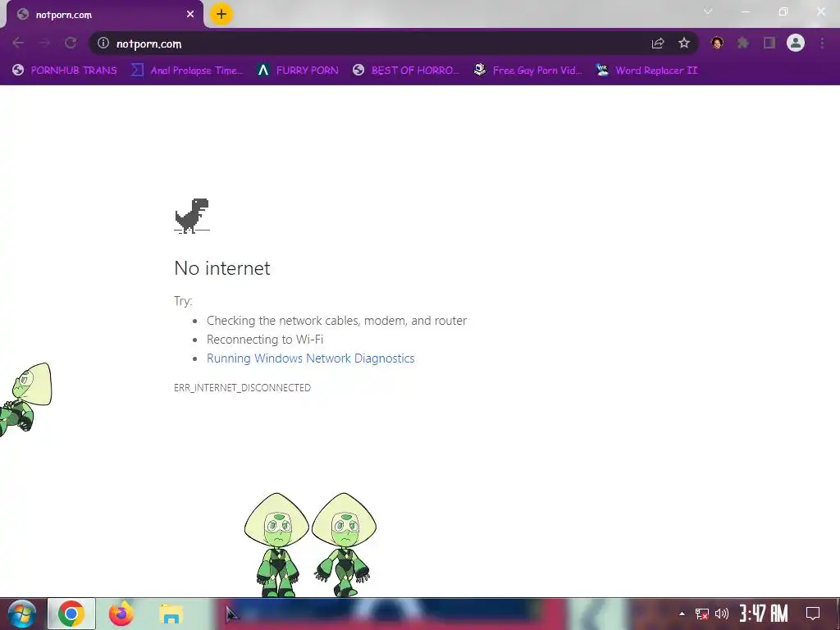
Task: Open the BEST OF HORRO... bookmark
Action: click(406, 71)
